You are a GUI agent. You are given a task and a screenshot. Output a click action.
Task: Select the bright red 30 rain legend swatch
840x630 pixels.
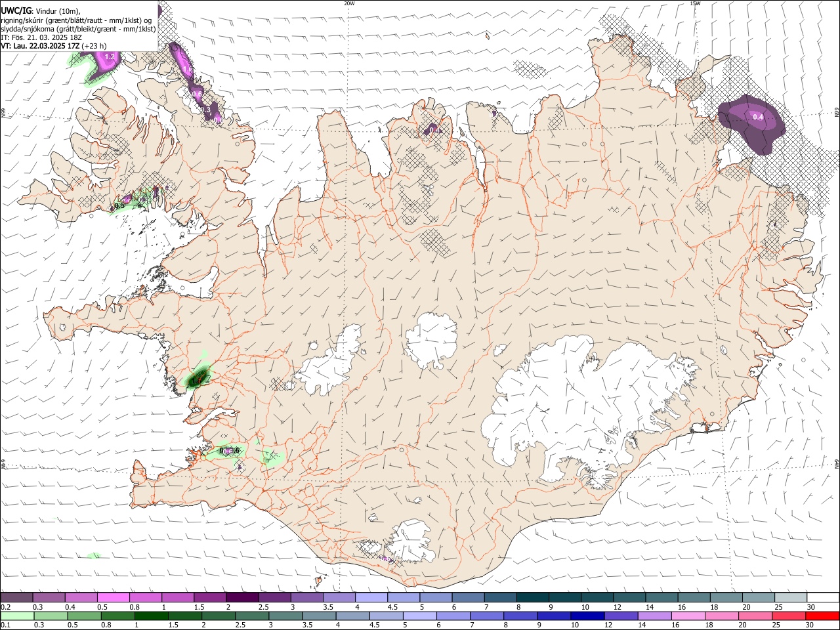pos(822,616)
